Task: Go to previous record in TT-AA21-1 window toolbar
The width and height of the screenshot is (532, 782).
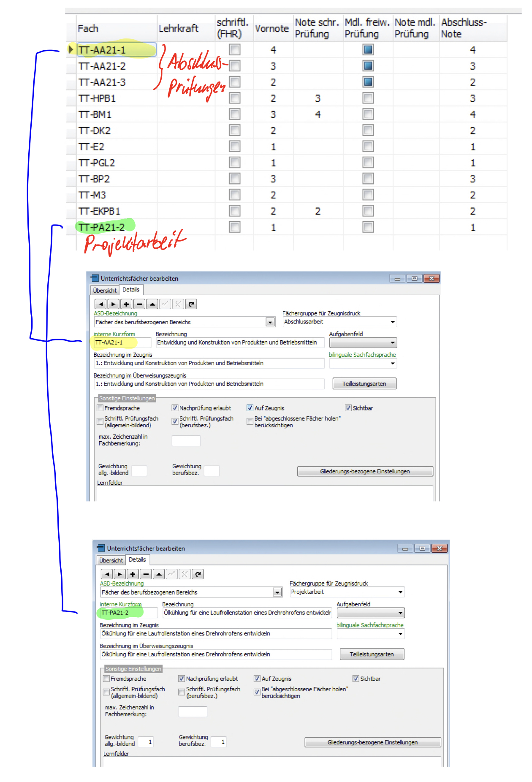Action: point(100,304)
